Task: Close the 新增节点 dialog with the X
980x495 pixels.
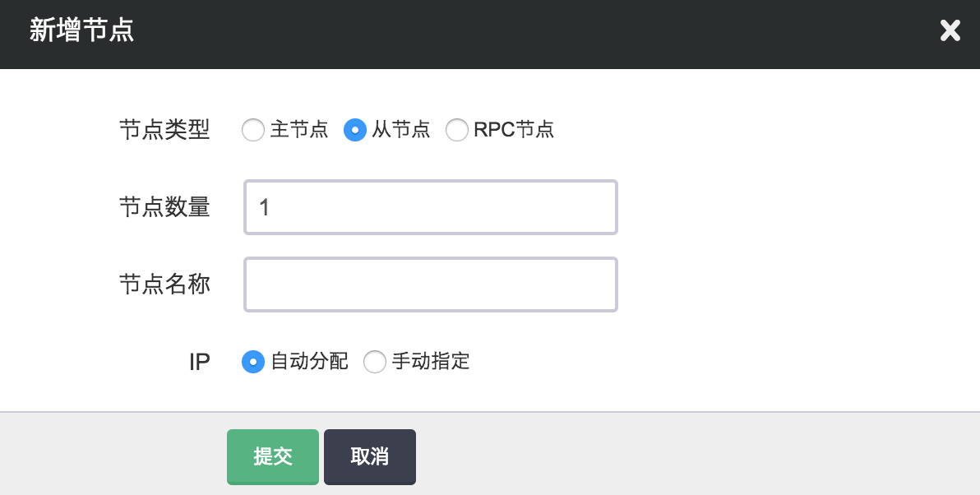Action: coord(950,31)
